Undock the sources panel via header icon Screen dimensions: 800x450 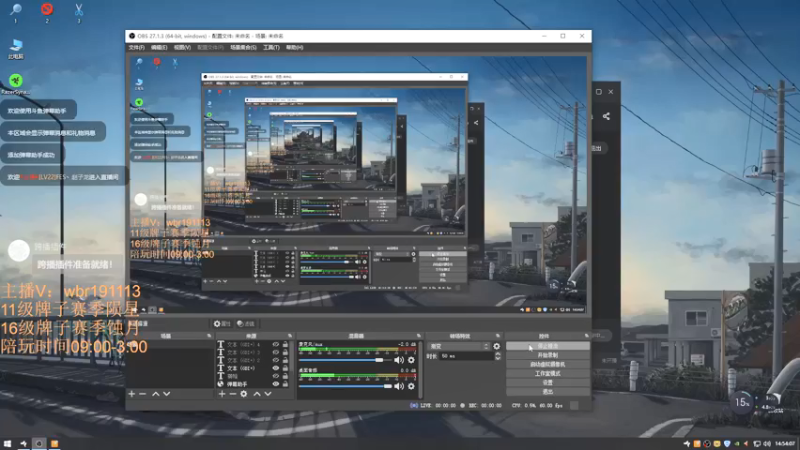(290, 336)
